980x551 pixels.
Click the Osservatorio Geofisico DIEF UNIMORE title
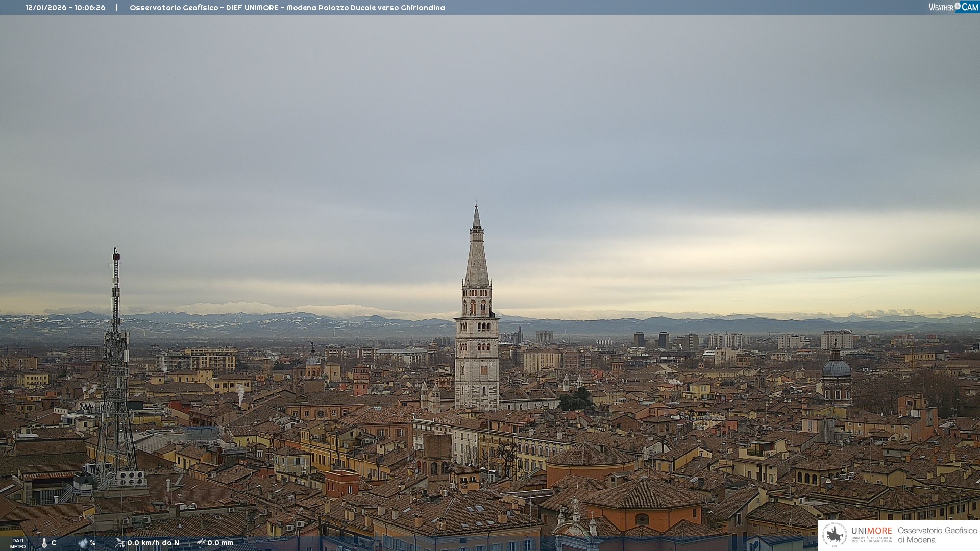point(287,8)
